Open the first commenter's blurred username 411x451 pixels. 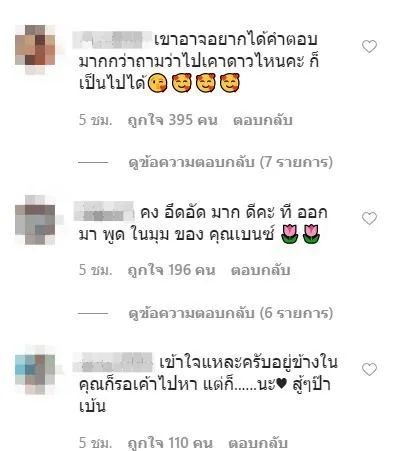(x=112, y=40)
